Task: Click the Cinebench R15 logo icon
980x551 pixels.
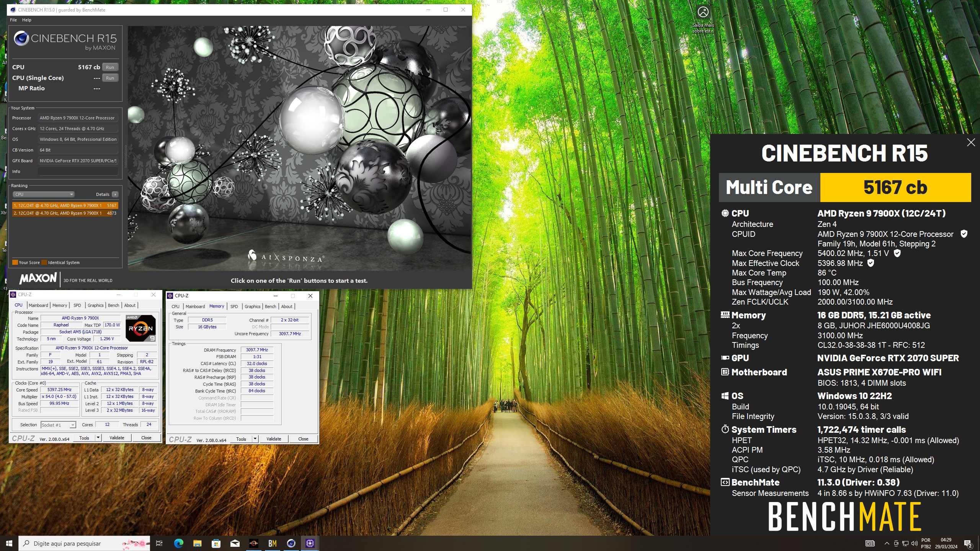Action: (21, 38)
